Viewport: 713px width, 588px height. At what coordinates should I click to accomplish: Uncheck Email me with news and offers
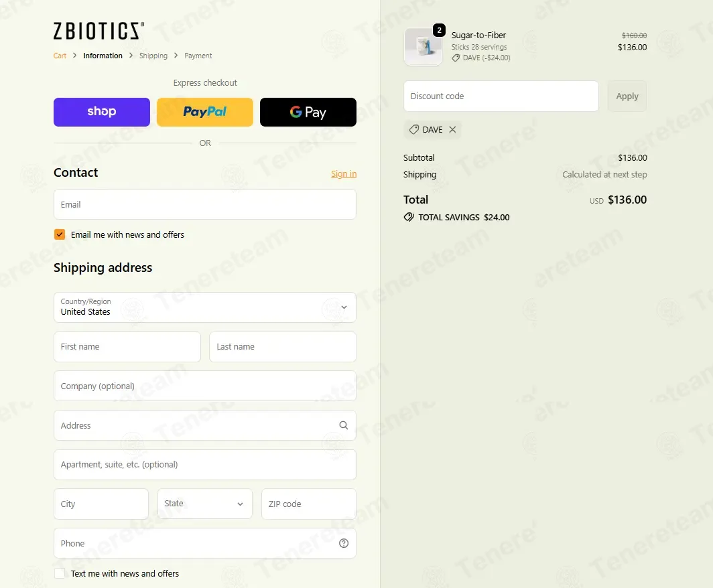(x=60, y=234)
